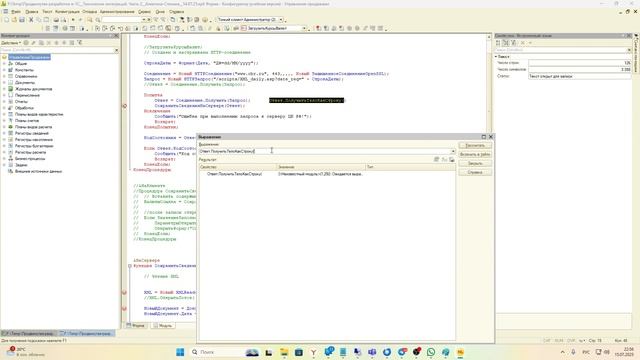Collapse the function fold marker near &НаСервере
Screen dimensions: 640x360
[130, 266]
